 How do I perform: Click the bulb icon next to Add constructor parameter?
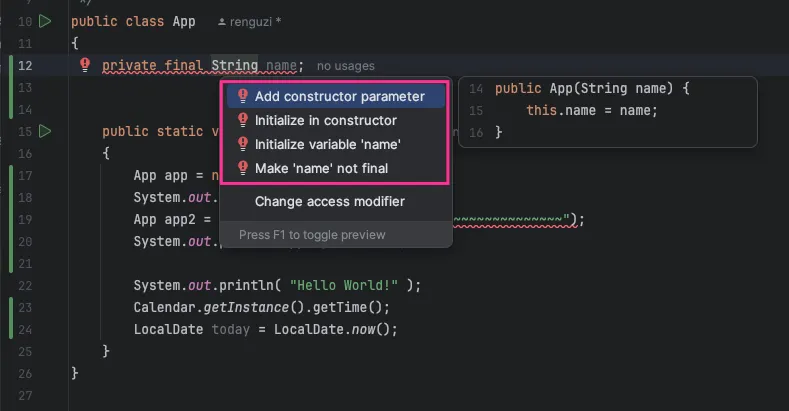pos(242,97)
